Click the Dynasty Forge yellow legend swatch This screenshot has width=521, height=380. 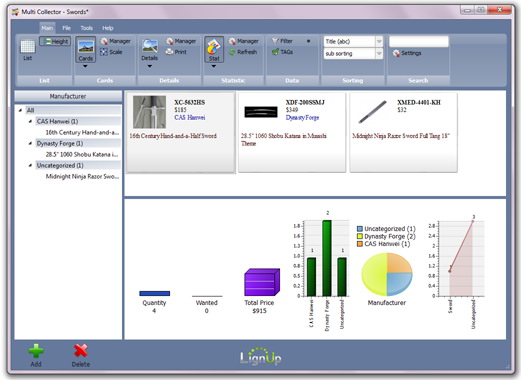(360, 236)
